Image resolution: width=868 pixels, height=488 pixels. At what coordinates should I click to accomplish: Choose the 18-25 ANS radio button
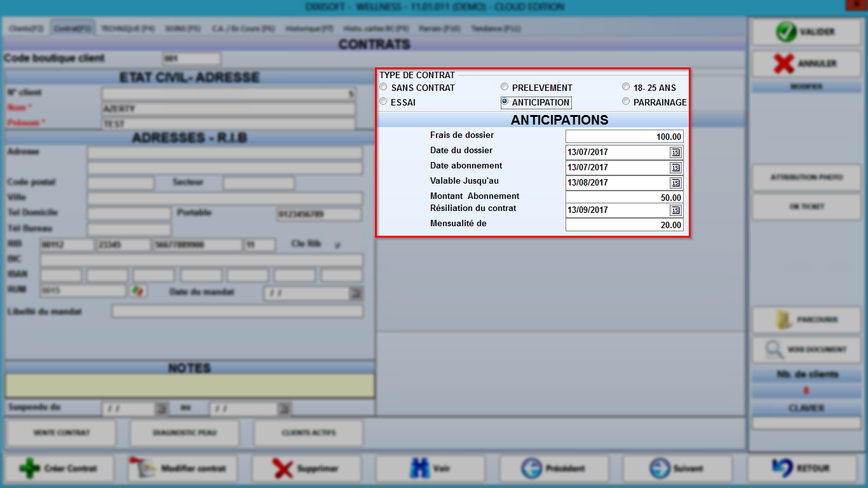626,87
